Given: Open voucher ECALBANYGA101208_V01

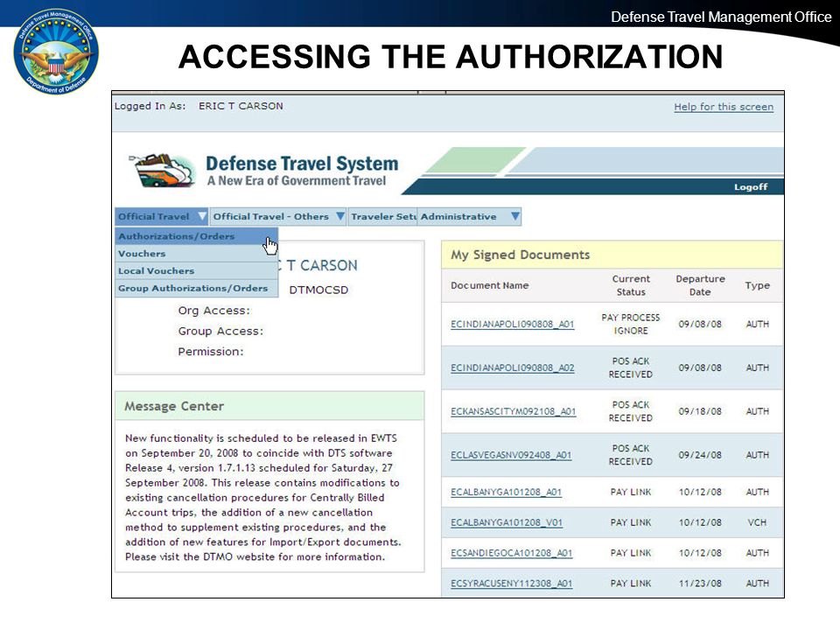Looking at the screenshot, I should click(x=507, y=522).
